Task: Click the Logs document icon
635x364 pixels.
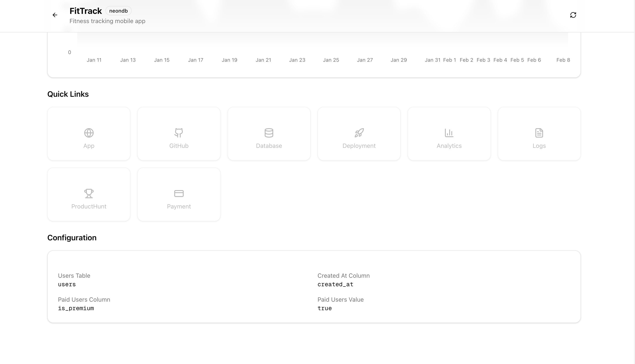Action: pyautogui.click(x=539, y=133)
